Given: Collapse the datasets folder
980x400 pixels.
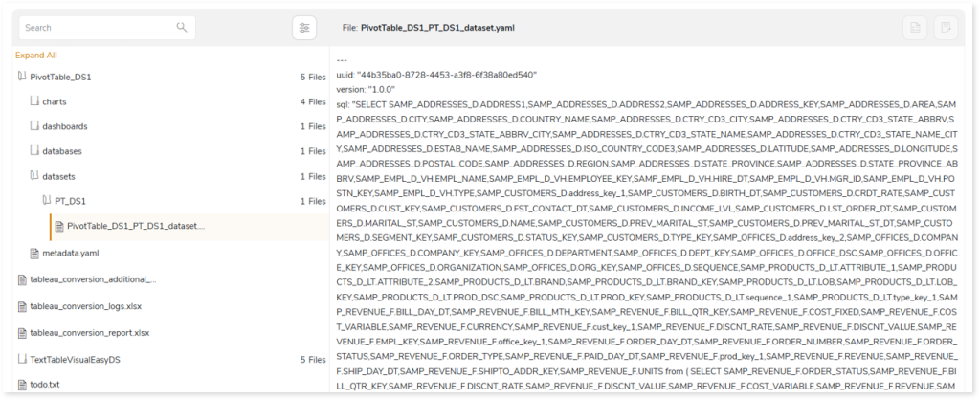Looking at the screenshot, I should [34, 176].
